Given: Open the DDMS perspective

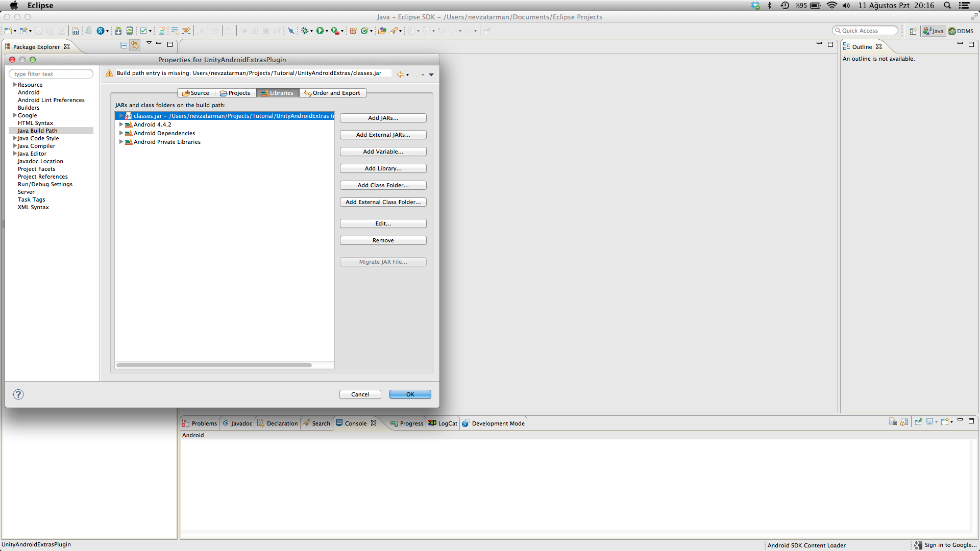Looking at the screenshot, I should pyautogui.click(x=961, y=31).
